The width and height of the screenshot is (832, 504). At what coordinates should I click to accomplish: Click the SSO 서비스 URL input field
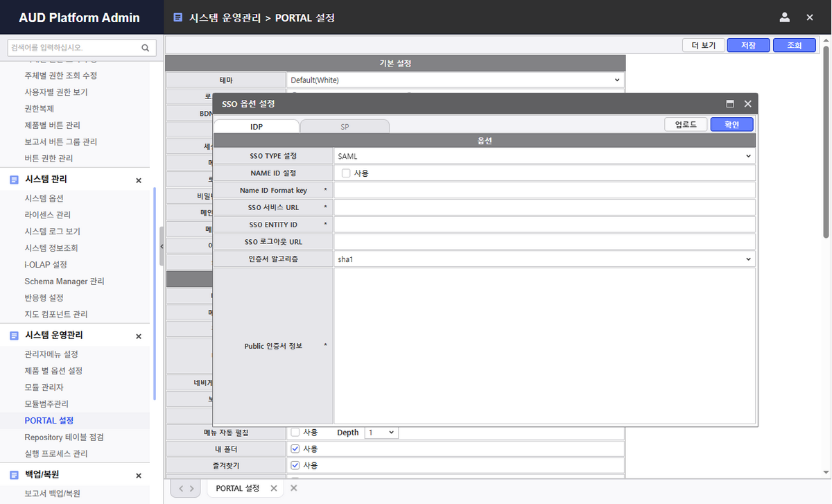[x=544, y=207]
